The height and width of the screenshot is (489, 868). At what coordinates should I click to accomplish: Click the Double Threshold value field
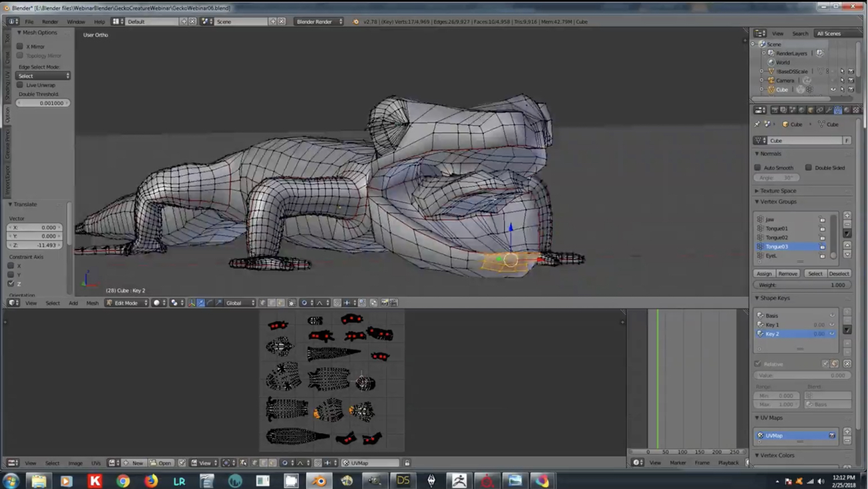[x=43, y=103]
